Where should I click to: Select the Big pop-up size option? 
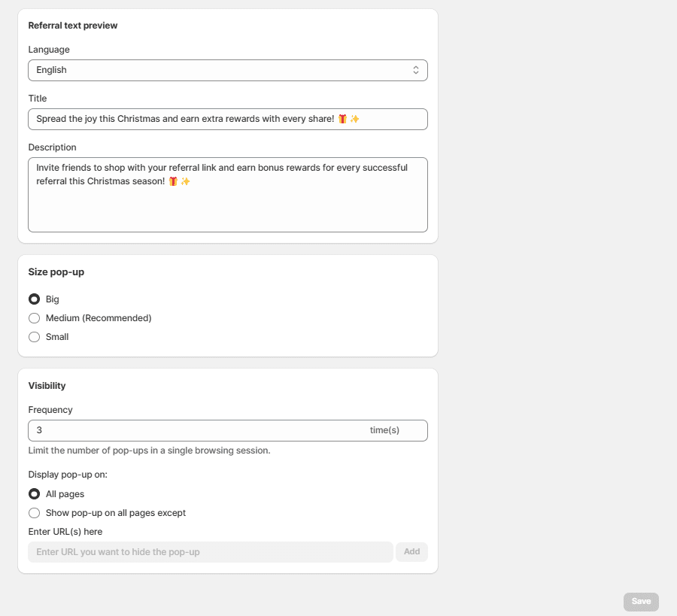click(x=35, y=299)
